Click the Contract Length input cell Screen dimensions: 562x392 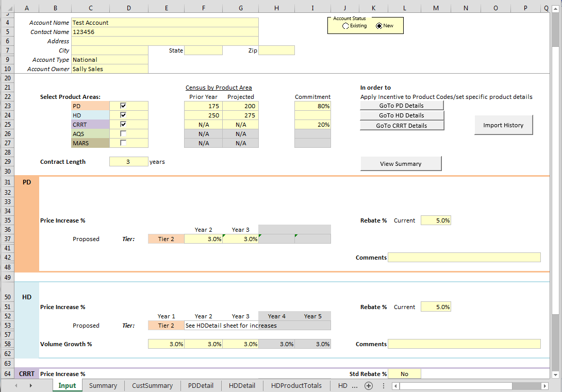tap(128, 162)
